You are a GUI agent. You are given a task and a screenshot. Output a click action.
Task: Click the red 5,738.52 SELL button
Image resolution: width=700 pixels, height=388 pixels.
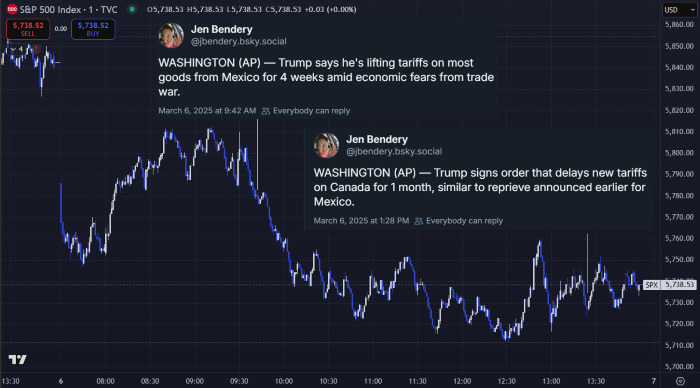28,29
